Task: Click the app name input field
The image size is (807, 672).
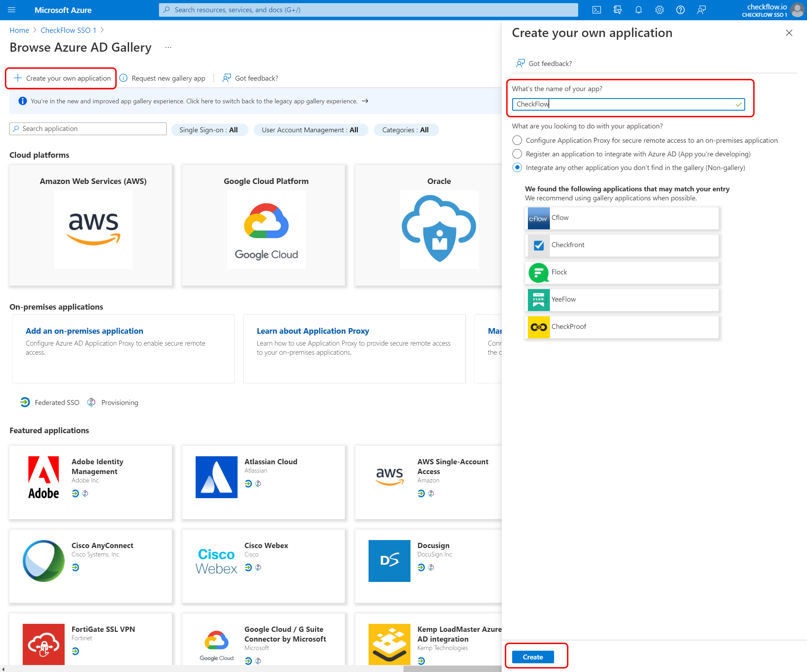Action: [x=628, y=104]
